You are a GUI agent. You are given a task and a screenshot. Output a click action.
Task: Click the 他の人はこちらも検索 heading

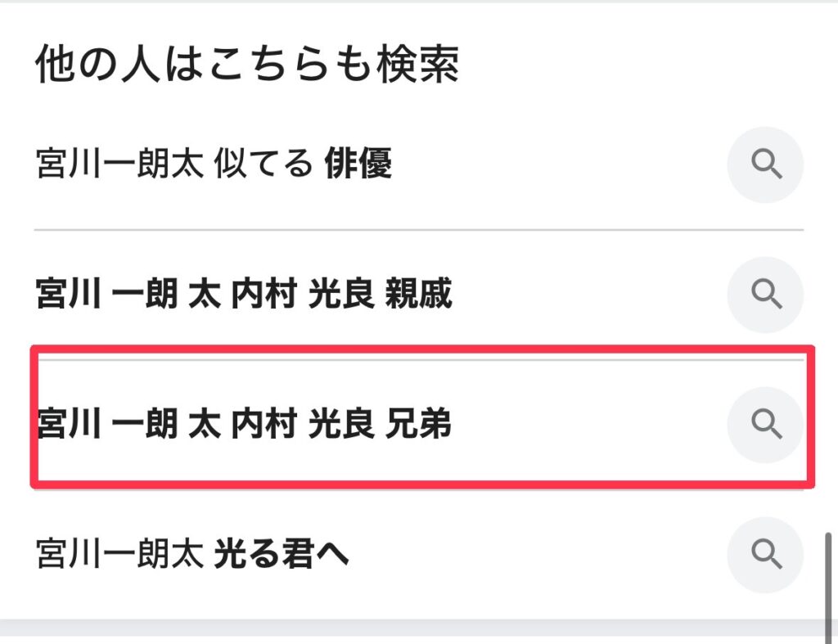(x=247, y=64)
